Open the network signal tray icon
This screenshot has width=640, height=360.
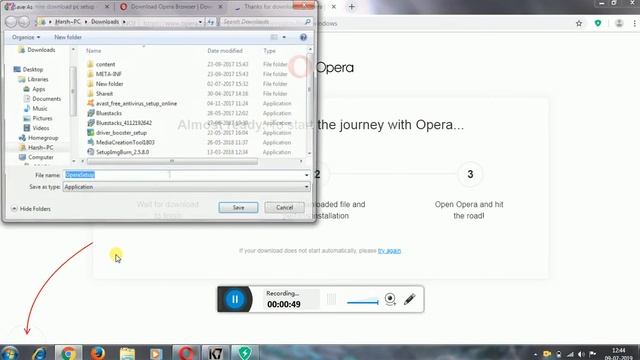(x=570, y=354)
